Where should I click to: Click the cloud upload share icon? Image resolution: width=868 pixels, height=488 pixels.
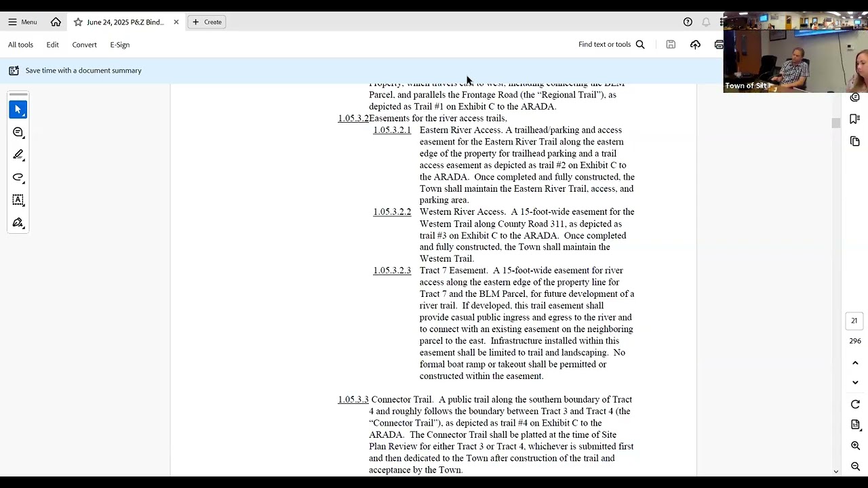coord(695,45)
